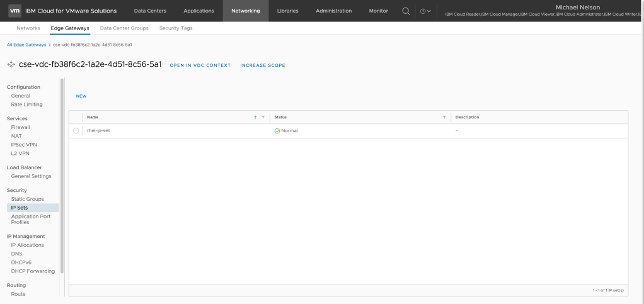Open the Administration top menu
644x304 pixels.
(x=333, y=11)
